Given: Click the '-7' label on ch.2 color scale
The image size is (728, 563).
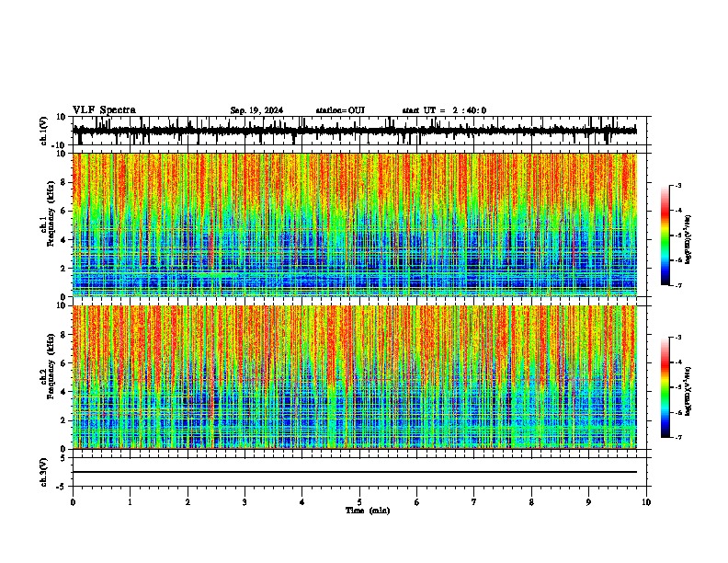Looking at the screenshot, I should point(677,437).
